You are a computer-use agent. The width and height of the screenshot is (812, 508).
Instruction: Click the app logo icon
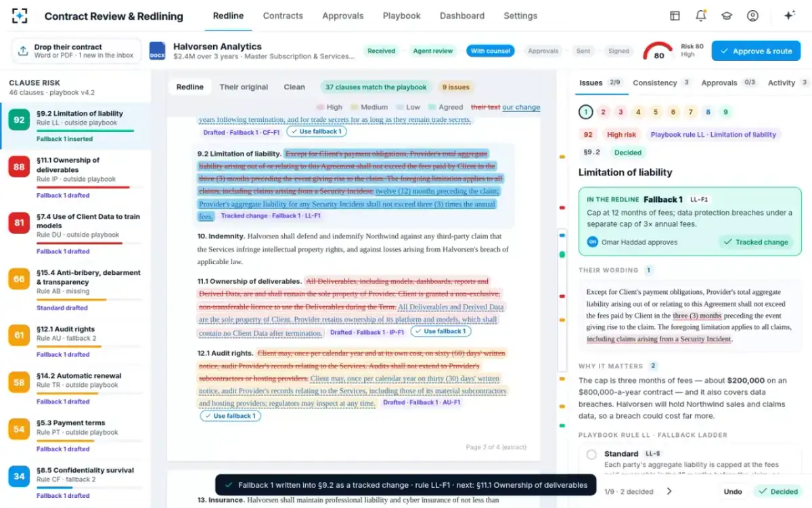(x=20, y=16)
